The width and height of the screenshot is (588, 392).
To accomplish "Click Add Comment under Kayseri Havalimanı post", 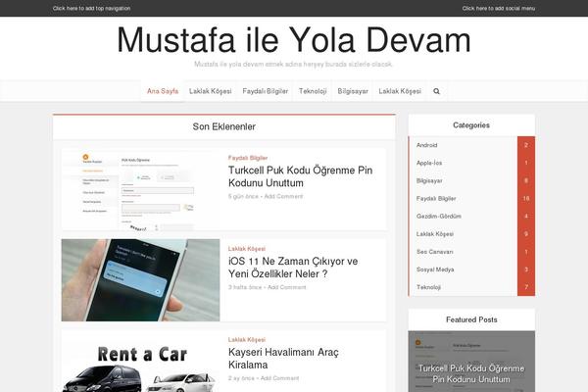I will (279, 378).
